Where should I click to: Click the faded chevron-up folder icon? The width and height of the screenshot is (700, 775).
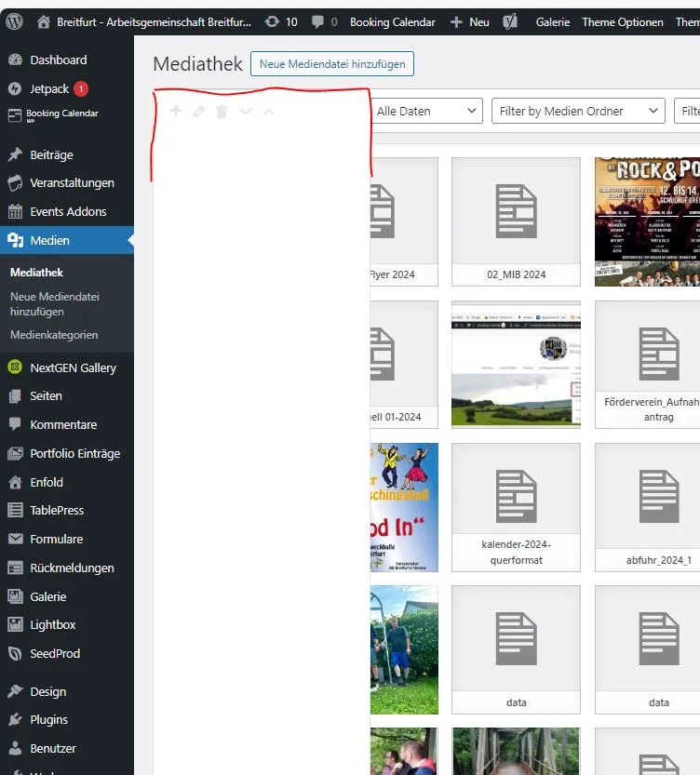269,112
